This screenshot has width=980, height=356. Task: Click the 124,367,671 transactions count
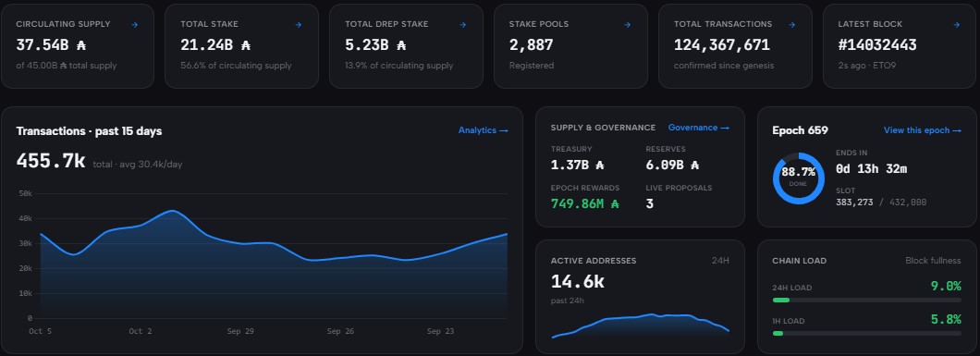(722, 45)
